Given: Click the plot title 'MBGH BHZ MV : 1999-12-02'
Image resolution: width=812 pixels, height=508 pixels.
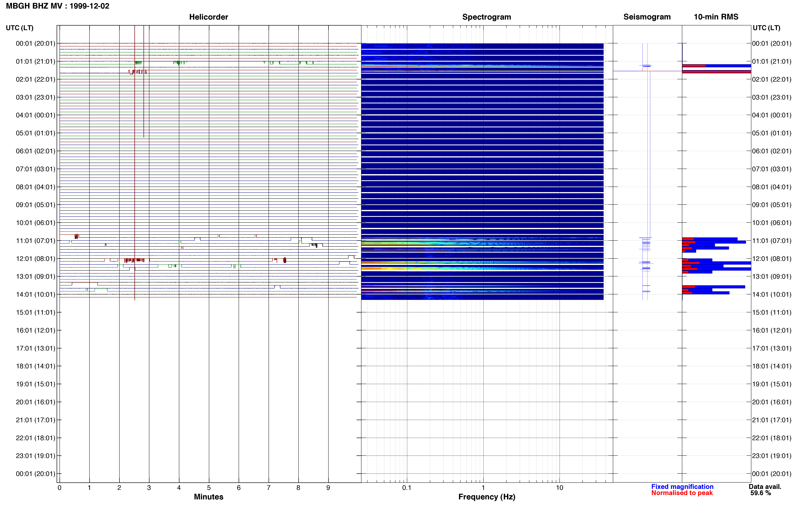Looking at the screenshot, I should [x=57, y=6].
